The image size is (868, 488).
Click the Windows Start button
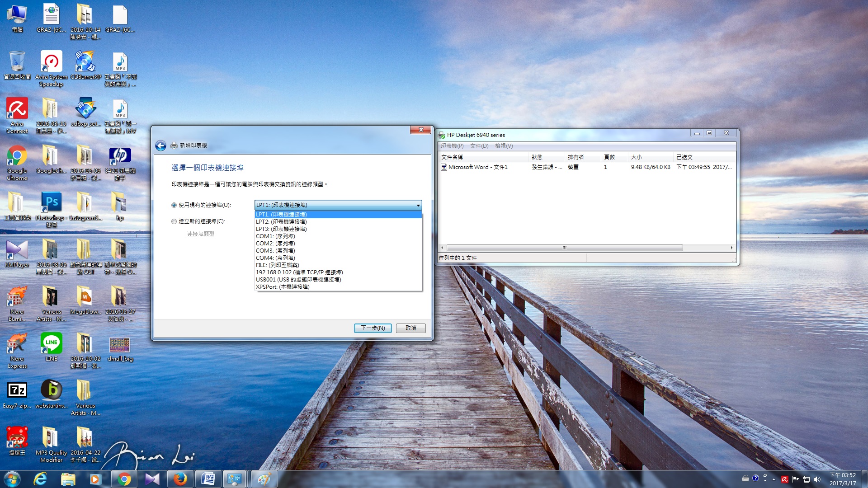(12, 479)
